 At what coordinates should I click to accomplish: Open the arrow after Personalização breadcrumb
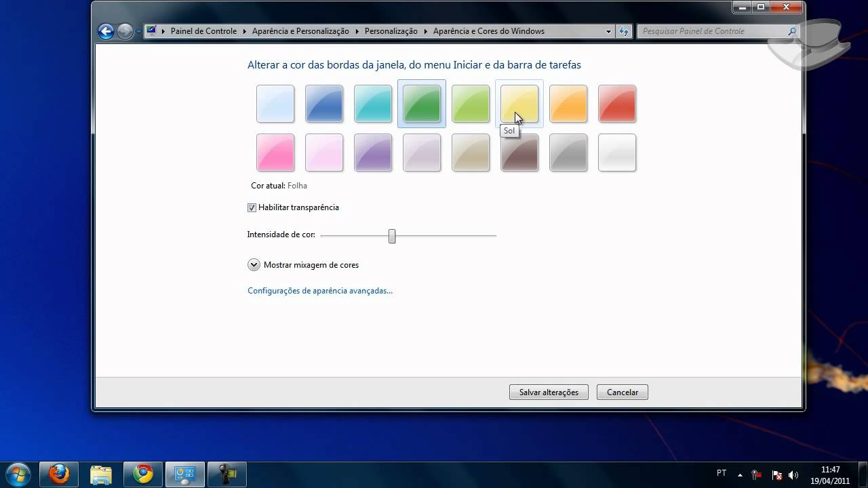[426, 31]
